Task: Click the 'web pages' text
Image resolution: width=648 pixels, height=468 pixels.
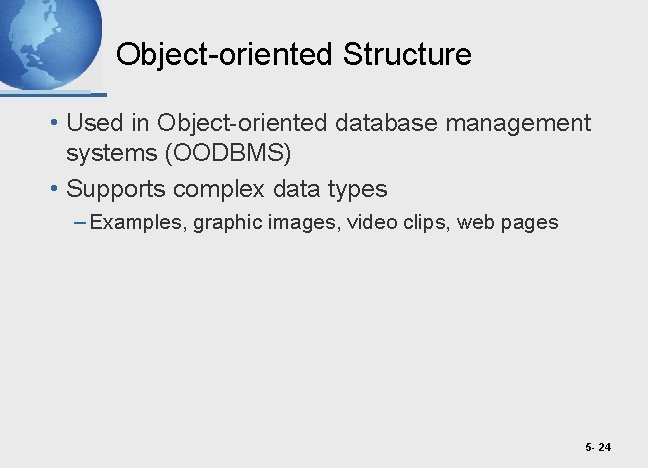Action: pyautogui.click(x=508, y=223)
